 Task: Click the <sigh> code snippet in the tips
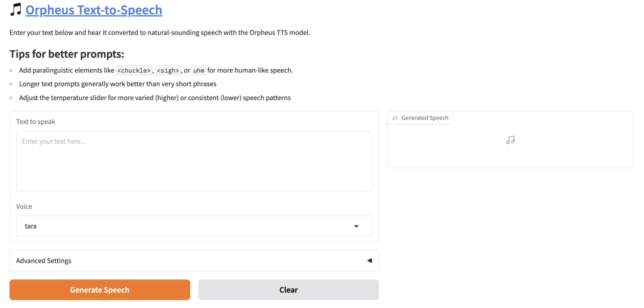168,70
